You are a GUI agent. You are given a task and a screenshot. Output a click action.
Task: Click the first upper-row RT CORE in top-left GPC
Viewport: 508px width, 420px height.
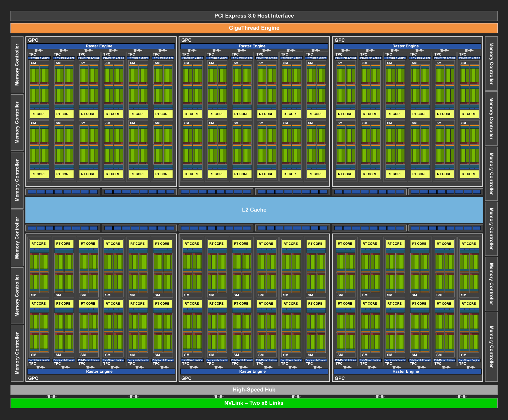(39, 114)
